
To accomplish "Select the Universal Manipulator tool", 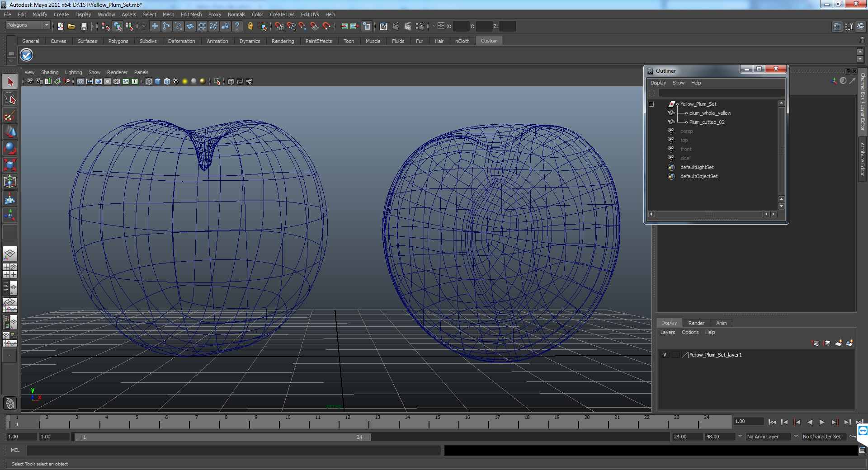I will [x=10, y=182].
